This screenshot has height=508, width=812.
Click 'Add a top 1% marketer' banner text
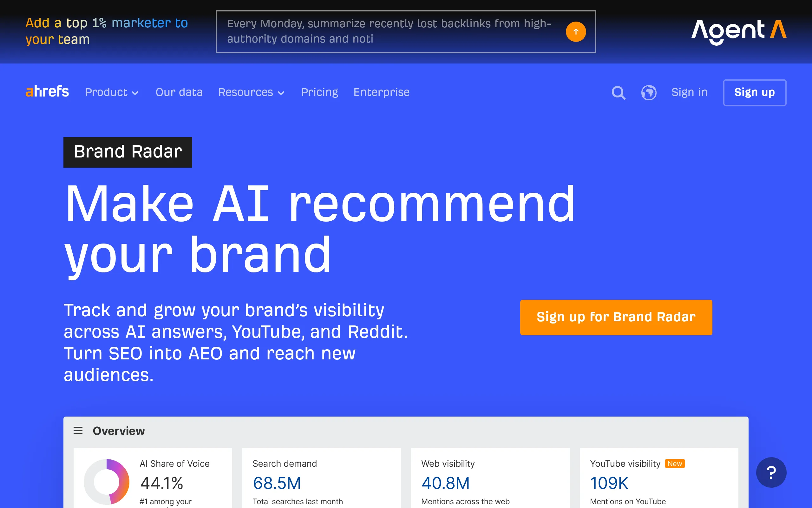coord(106,31)
